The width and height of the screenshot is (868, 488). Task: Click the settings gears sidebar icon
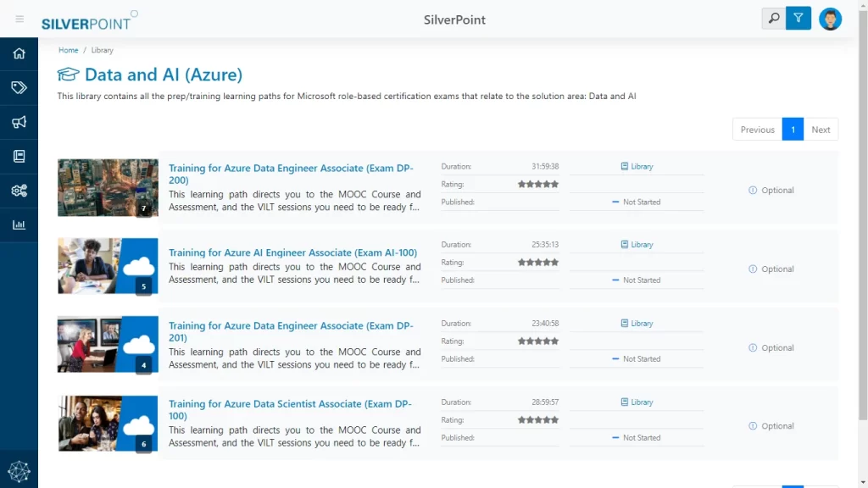coord(19,191)
